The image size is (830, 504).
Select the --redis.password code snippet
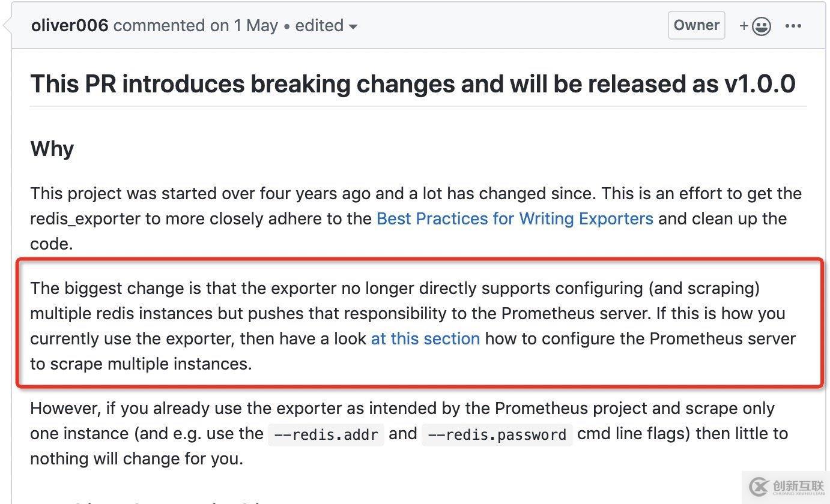pyautogui.click(x=497, y=434)
